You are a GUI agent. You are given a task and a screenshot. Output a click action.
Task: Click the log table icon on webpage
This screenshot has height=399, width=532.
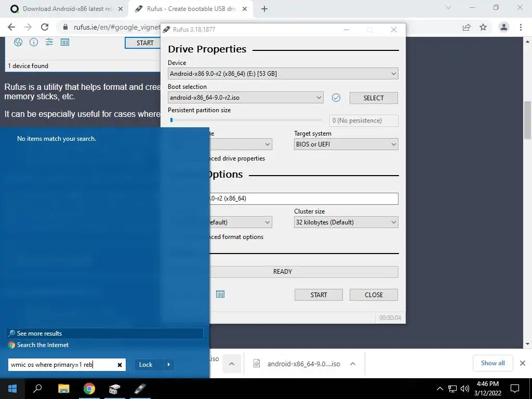[x=65, y=42]
